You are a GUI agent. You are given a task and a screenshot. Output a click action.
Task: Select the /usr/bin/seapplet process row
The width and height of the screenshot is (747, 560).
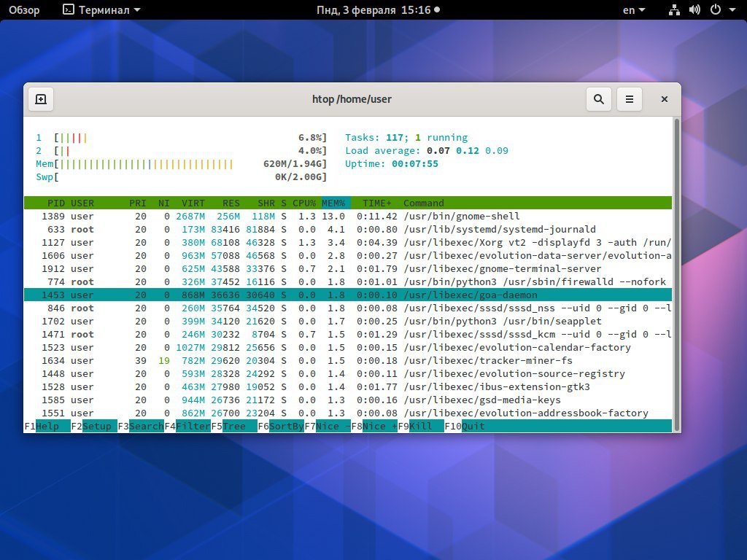[348, 322]
